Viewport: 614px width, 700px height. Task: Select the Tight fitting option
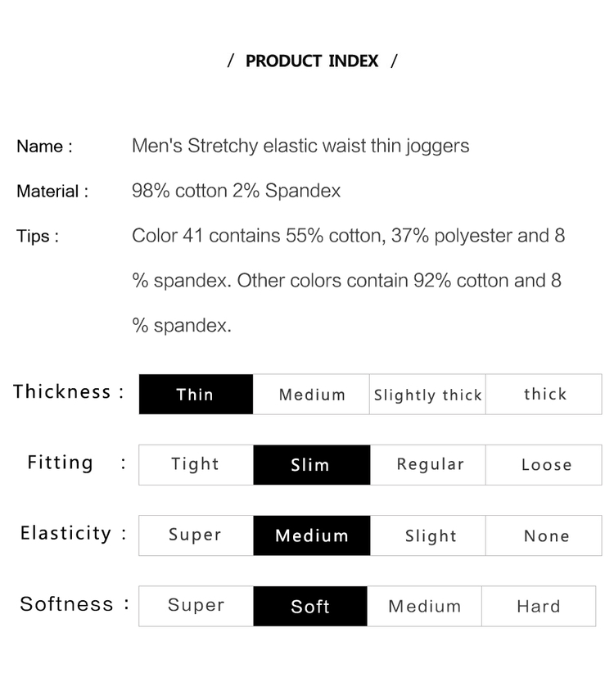[196, 465]
